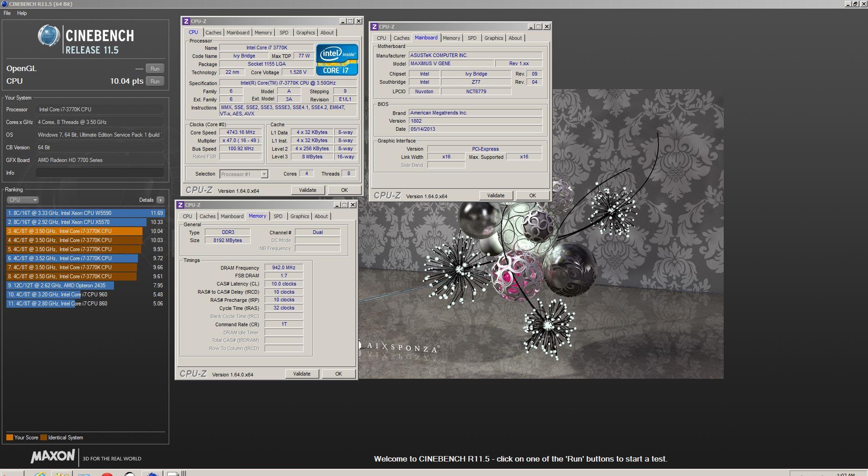The image size is (868, 476).
Task: Open the Processor #1 selection dropdown
Action: [x=244, y=174]
